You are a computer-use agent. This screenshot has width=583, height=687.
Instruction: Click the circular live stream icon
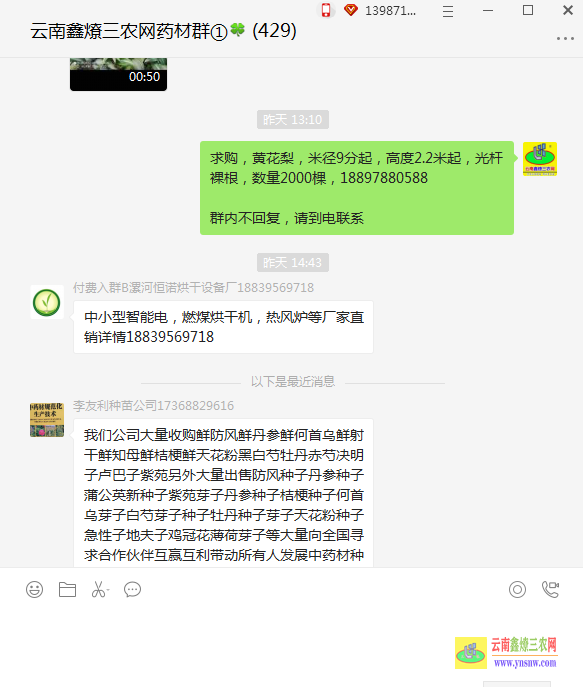[x=517, y=589]
